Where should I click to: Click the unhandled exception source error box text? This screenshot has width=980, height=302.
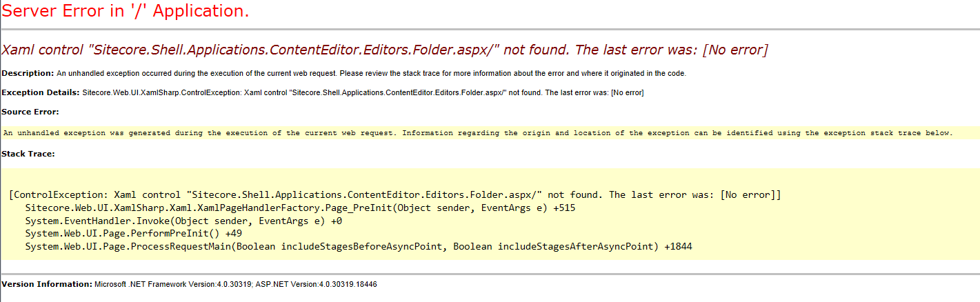coord(478,133)
